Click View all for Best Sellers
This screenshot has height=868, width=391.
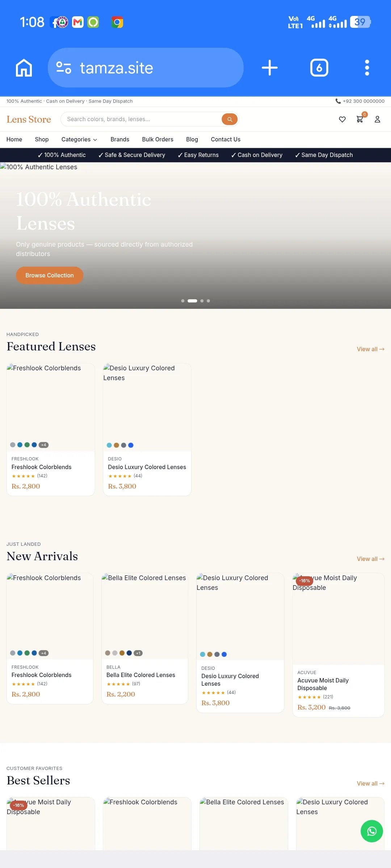point(370,783)
